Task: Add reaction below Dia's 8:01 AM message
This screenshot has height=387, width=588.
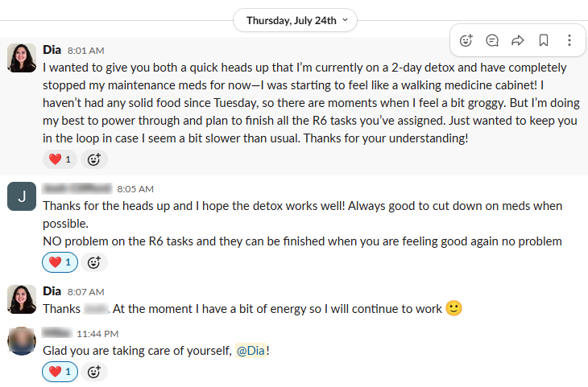Action: tap(94, 159)
